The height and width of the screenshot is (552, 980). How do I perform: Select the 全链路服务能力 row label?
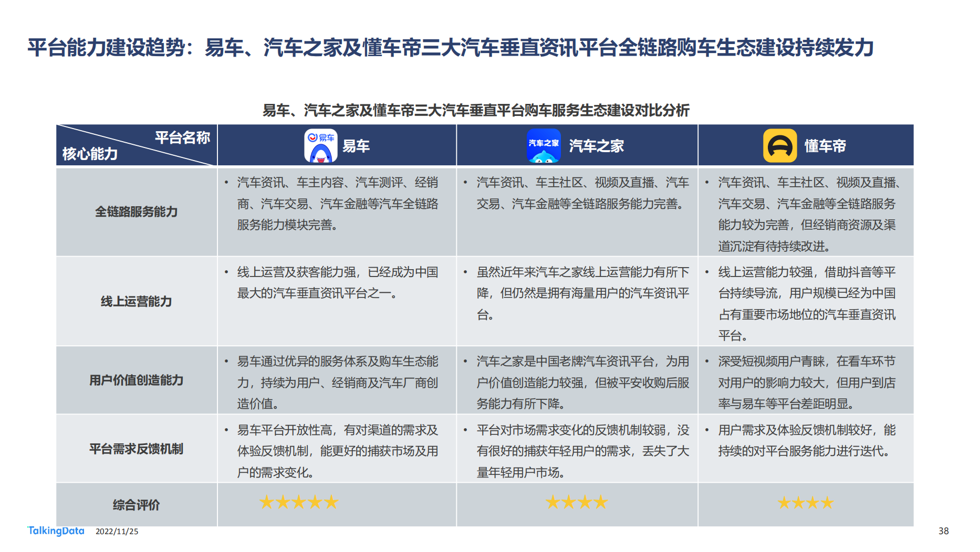137,211
